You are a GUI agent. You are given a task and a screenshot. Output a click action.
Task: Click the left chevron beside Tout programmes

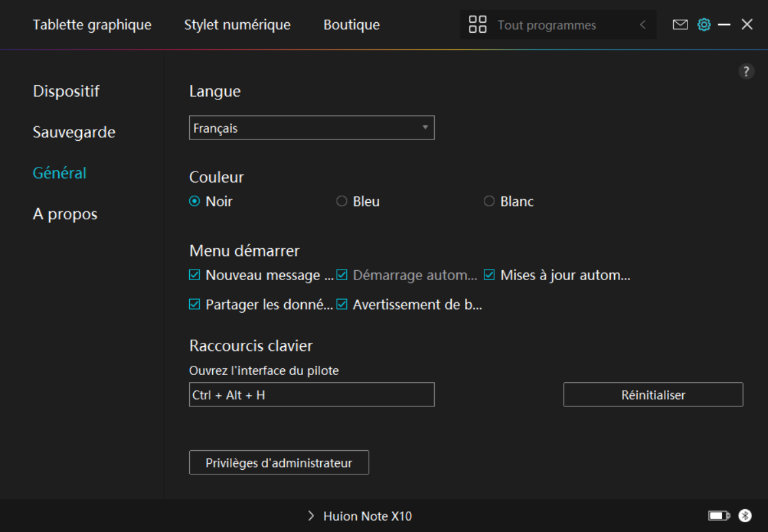(x=642, y=25)
